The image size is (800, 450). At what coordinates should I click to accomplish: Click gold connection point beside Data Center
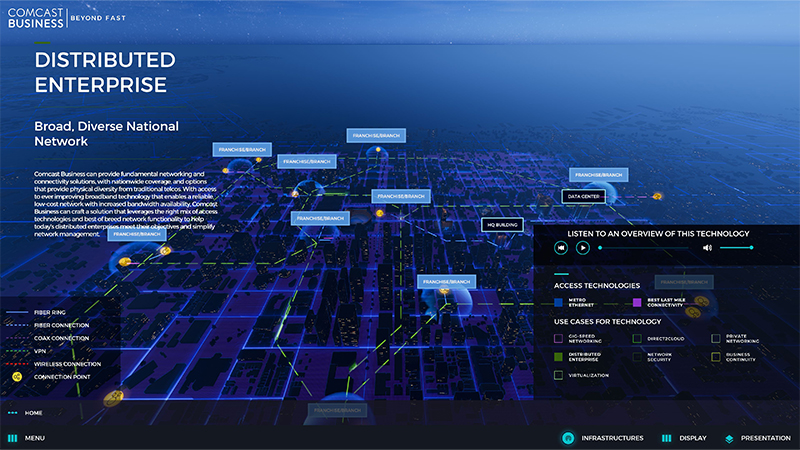coord(657,196)
